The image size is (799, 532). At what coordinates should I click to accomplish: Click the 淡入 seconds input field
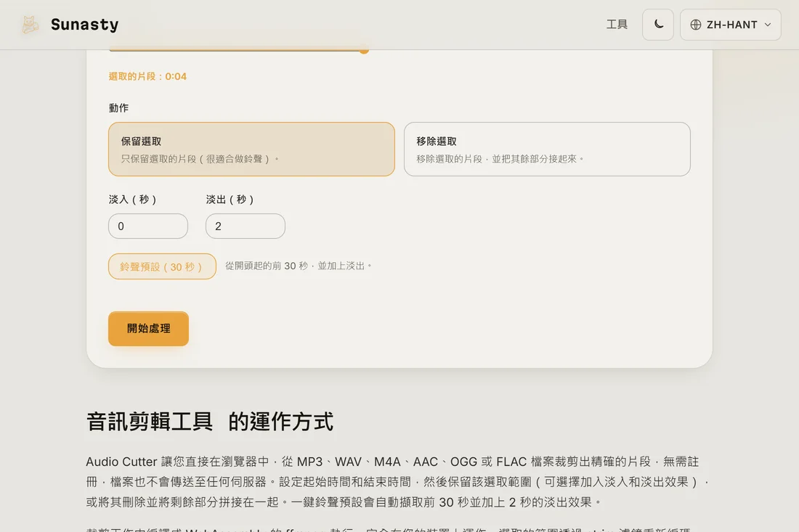click(148, 226)
